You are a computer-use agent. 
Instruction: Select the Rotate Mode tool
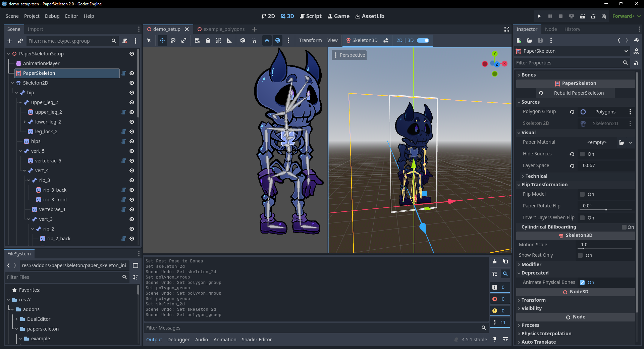[173, 40]
